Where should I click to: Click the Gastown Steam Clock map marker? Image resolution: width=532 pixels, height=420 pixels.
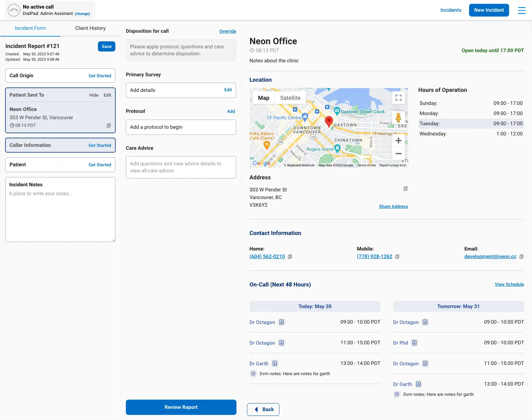(337, 111)
